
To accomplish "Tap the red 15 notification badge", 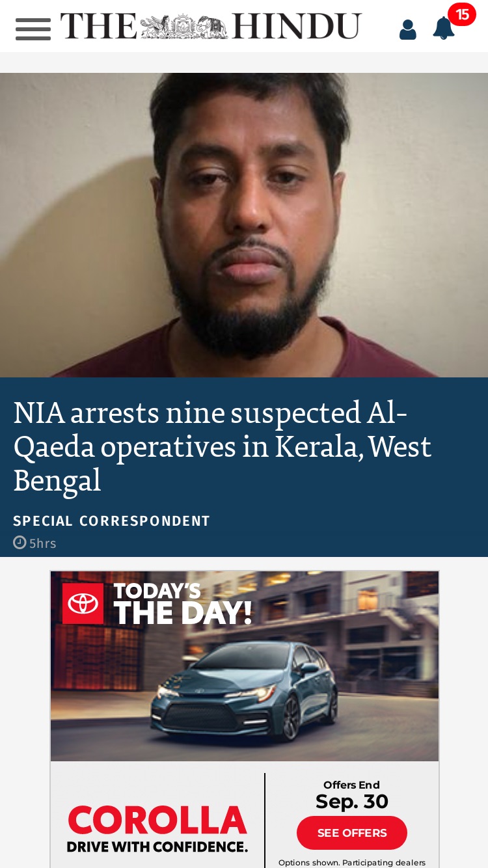I will click(x=462, y=14).
